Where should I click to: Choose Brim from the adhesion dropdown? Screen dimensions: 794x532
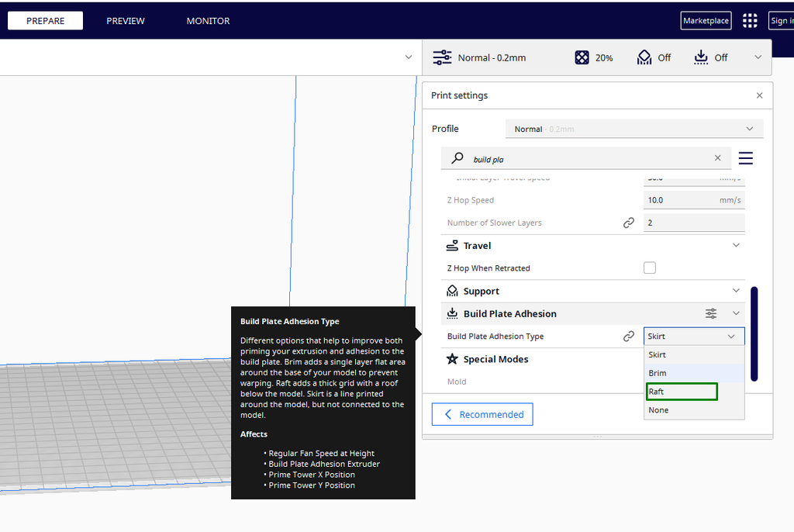pos(694,373)
